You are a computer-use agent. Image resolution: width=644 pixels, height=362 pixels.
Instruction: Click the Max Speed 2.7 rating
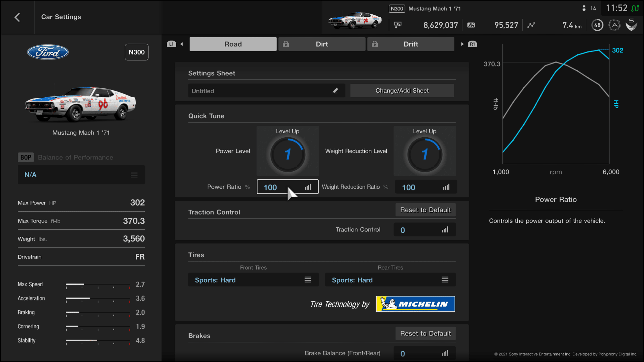(x=140, y=284)
